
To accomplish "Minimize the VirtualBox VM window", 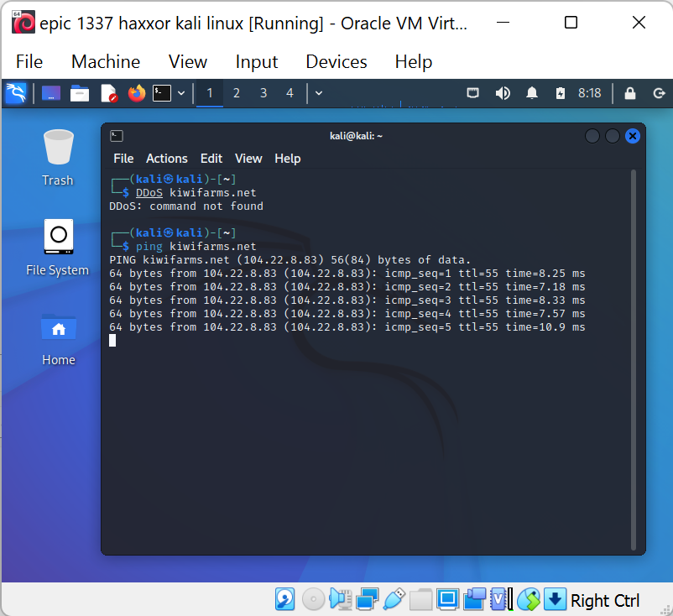I will (503, 23).
